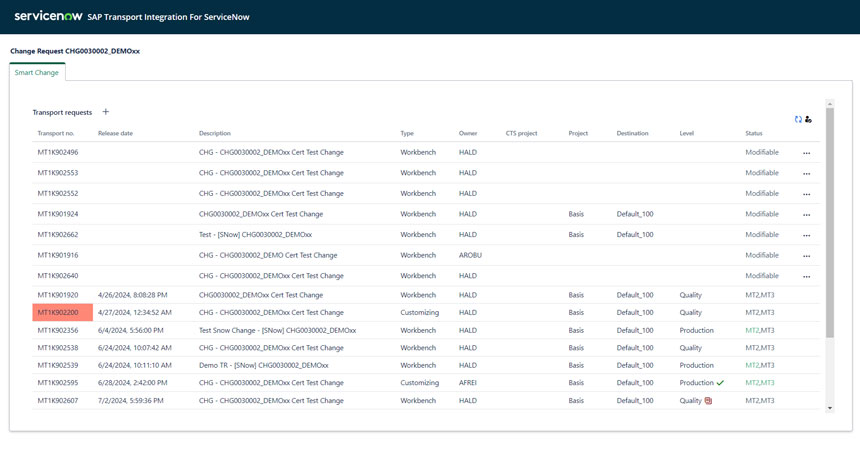Open the three-dot menu for MT1K901916
The width and height of the screenshot is (860, 465).
point(806,256)
